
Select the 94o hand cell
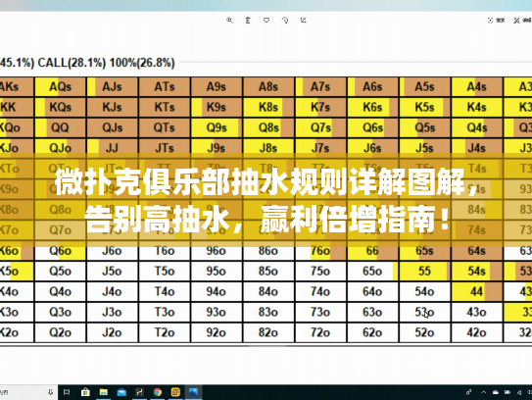[217, 292]
